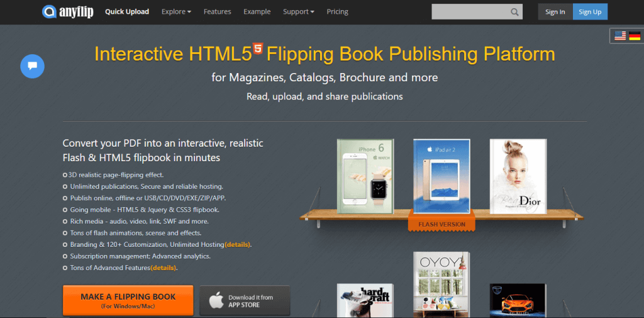Open the Example page
This screenshot has width=644, height=318.
point(257,11)
